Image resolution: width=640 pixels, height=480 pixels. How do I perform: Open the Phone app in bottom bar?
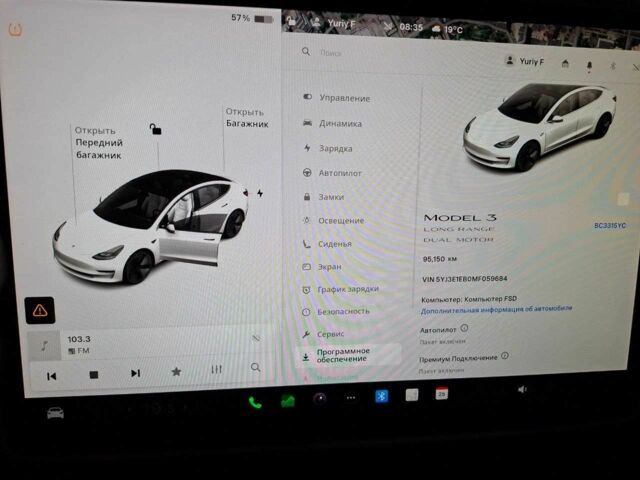click(255, 403)
